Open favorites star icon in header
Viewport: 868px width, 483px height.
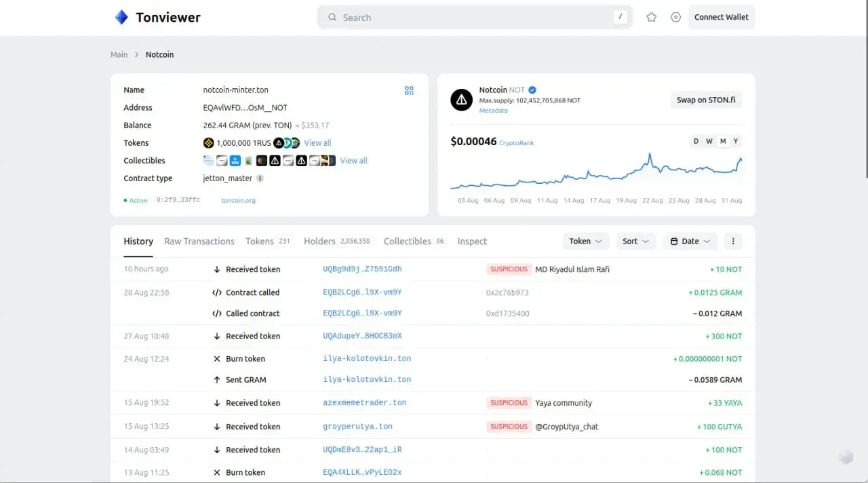coord(652,18)
